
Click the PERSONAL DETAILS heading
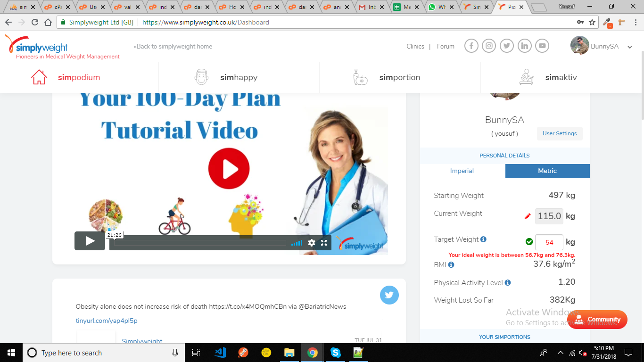(x=504, y=156)
